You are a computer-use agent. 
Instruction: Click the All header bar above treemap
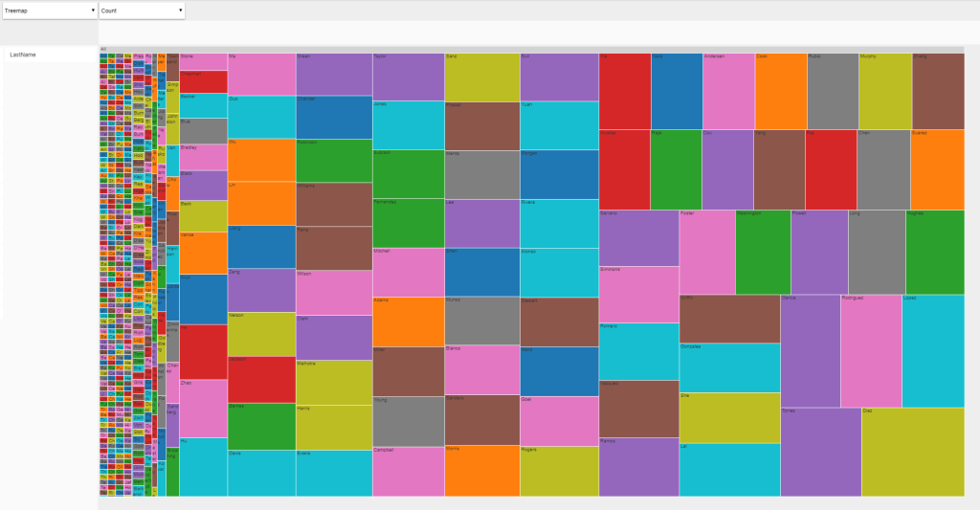(x=531, y=49)
